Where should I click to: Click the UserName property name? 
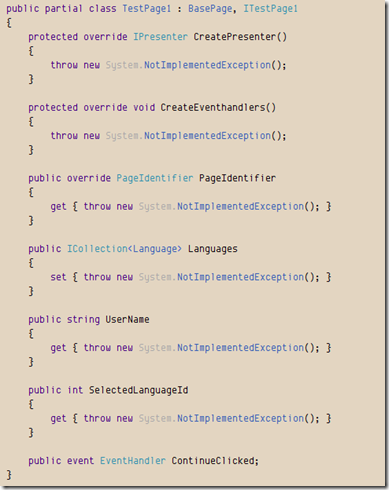[127, 319]
